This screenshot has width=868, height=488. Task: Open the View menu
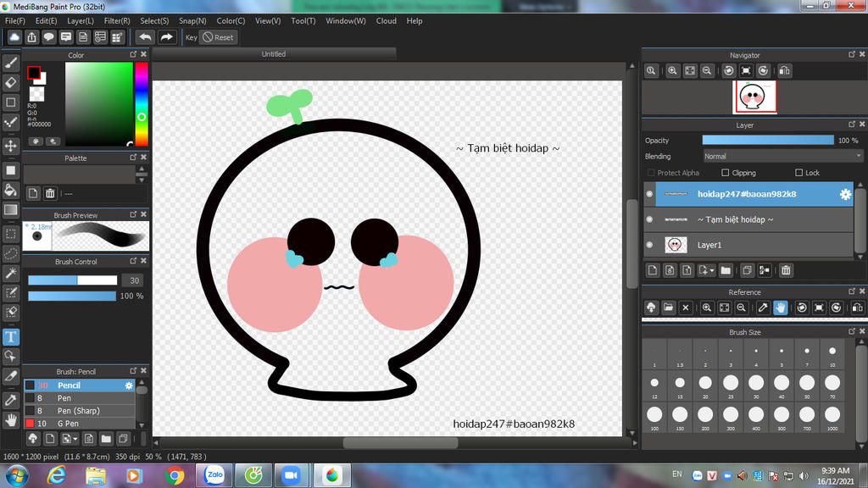(x=267, y=21)
